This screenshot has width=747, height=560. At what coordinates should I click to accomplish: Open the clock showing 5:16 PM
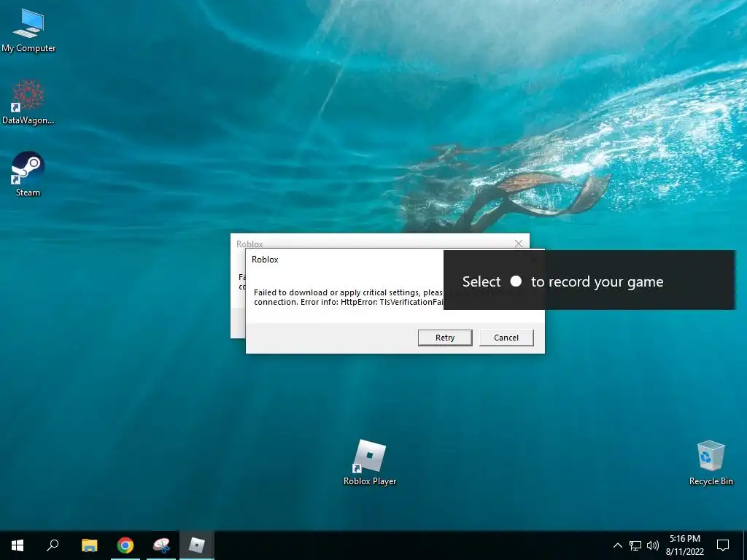click(684, 545)
